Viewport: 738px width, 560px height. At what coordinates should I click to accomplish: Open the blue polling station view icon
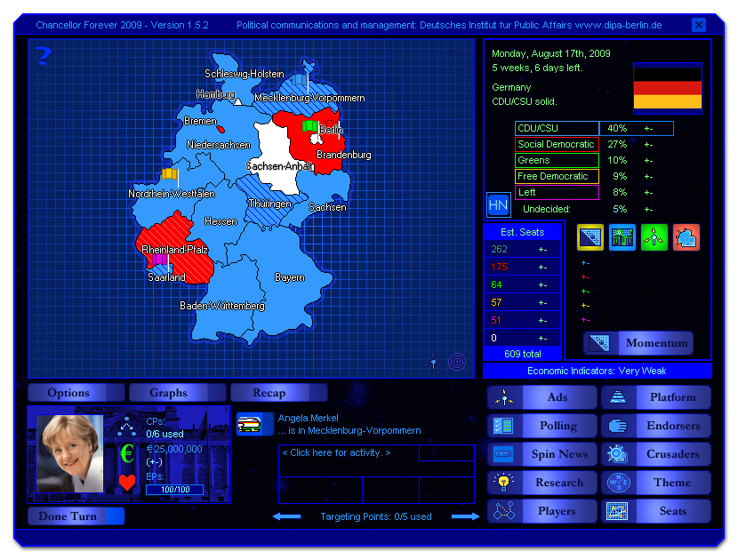click(x=622, y=237)
